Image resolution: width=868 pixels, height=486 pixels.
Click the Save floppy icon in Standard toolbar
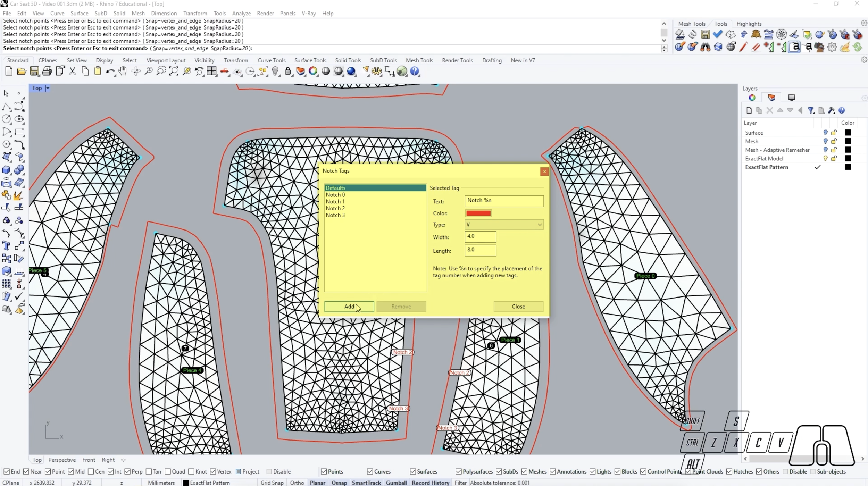point(34,72)
